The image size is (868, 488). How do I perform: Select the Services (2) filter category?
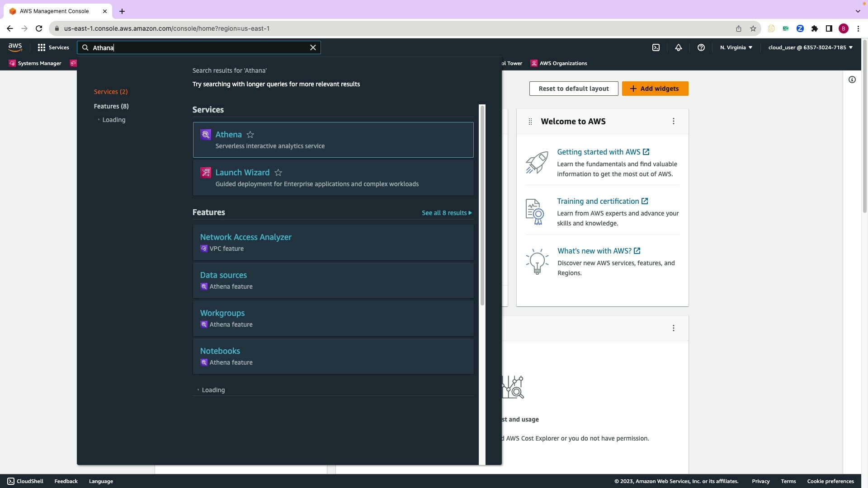111,92
